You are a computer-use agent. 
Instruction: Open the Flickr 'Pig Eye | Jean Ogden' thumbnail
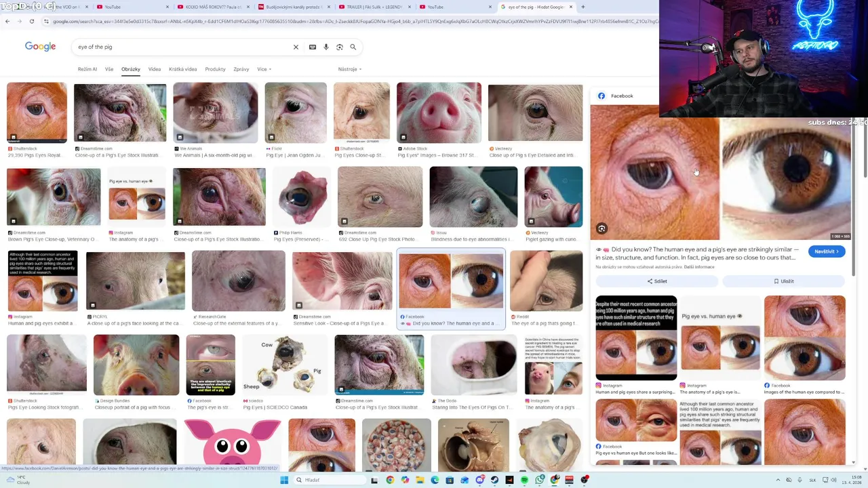tap(296, 113)
